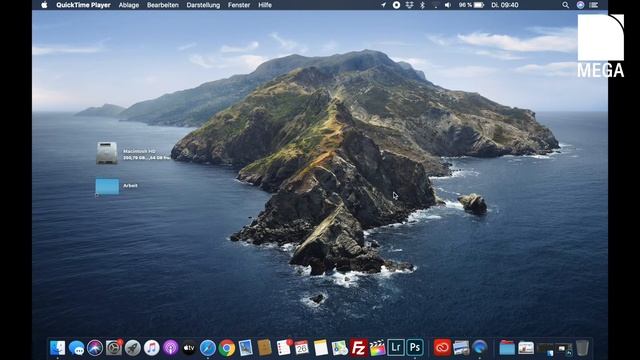Click the volume speaker icon
The height and width of the screenshot is (360, 640).
[448, 5]
